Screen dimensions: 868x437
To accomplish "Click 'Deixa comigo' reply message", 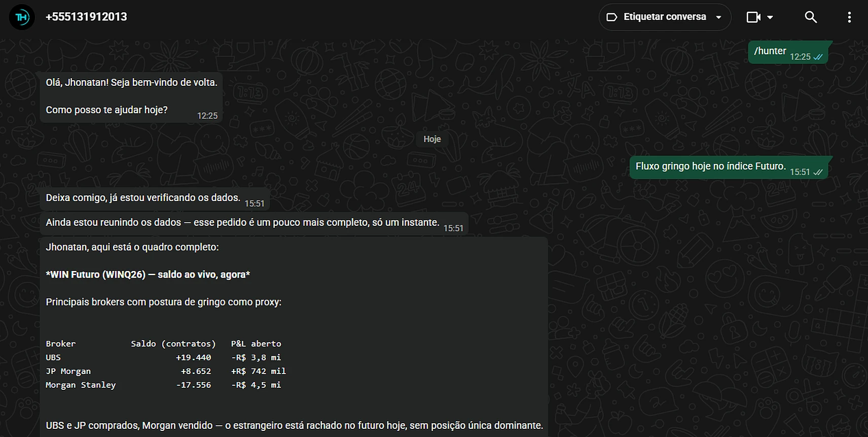I will coord(155,198).
